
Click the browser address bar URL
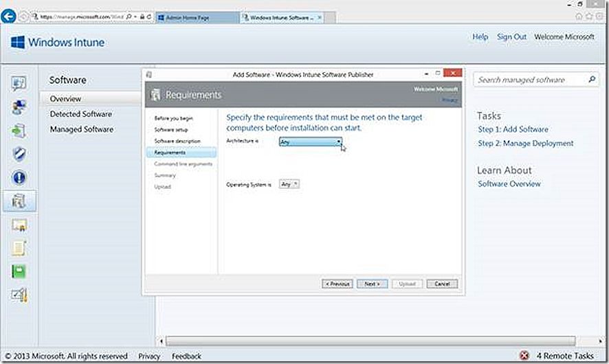click(82, 16)
